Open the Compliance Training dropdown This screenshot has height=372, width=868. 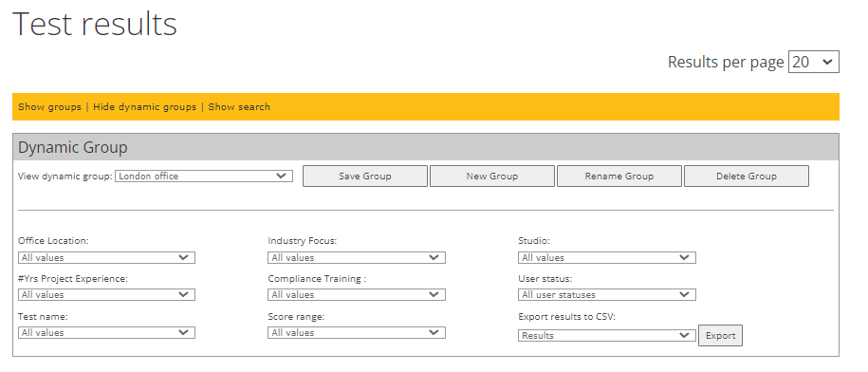357,294
